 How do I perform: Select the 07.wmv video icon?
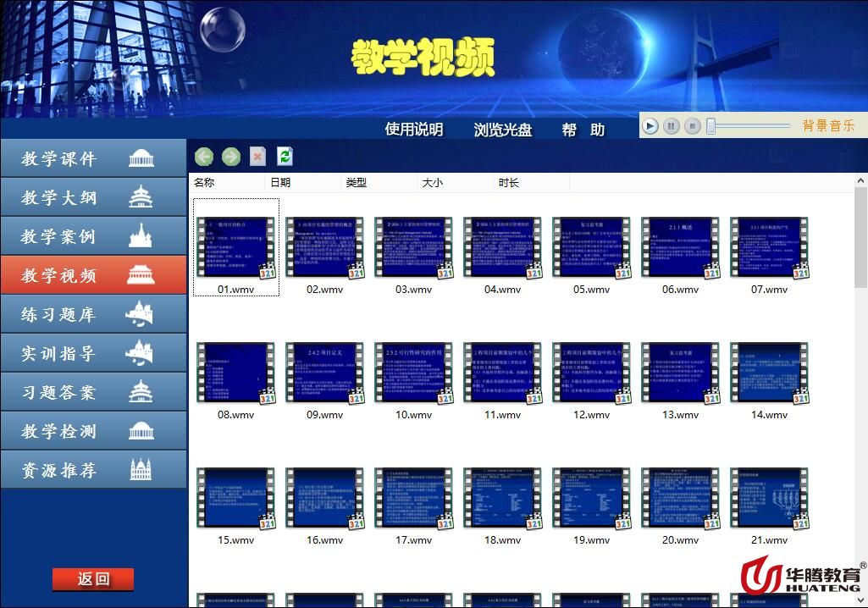pos(770,247)
